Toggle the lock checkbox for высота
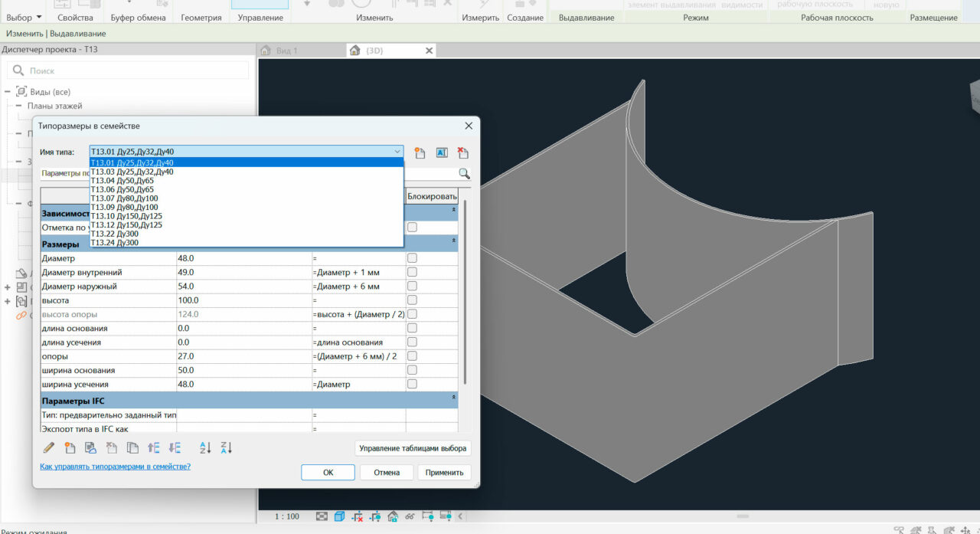 click(x=413, y=300)
